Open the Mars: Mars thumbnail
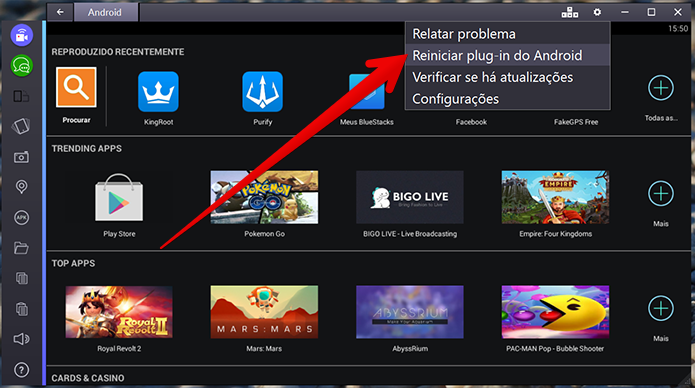 tap(264, 312)
